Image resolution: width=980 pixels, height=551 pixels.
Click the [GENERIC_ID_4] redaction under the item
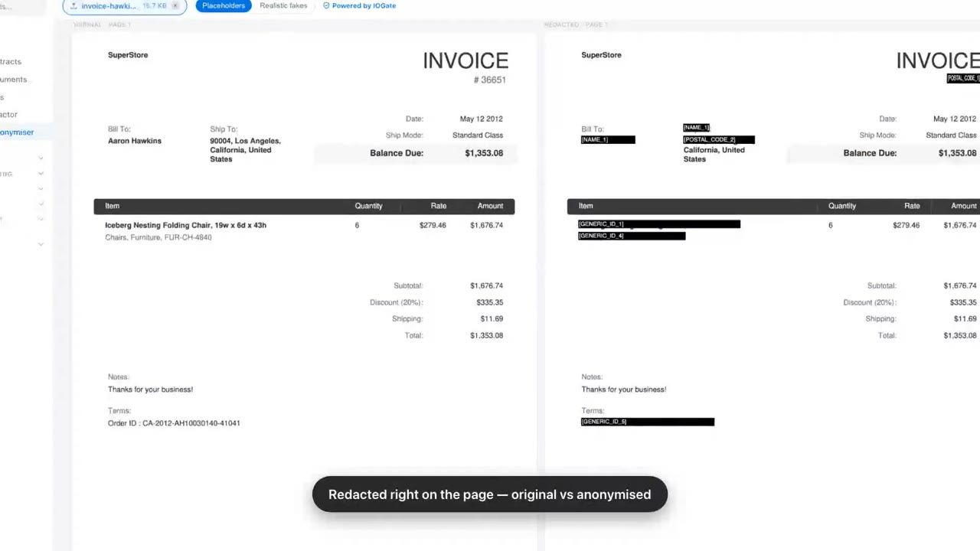632,236
